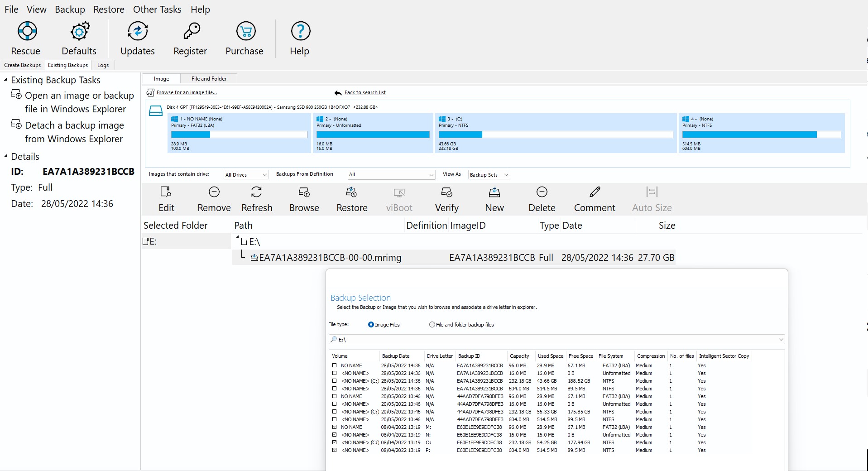Click the C: partition usage bar

click(x=555, y=135)
